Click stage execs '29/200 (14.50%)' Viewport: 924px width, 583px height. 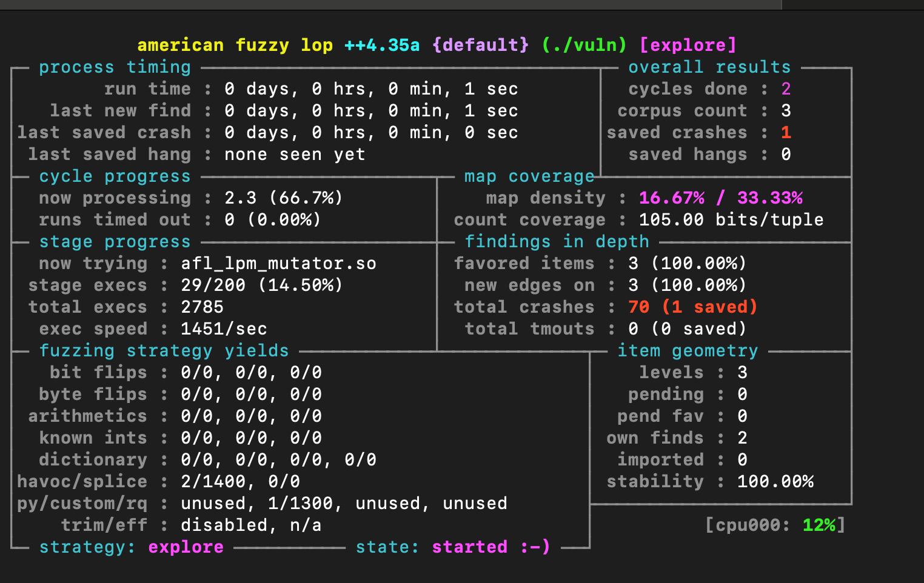point(262,285)
